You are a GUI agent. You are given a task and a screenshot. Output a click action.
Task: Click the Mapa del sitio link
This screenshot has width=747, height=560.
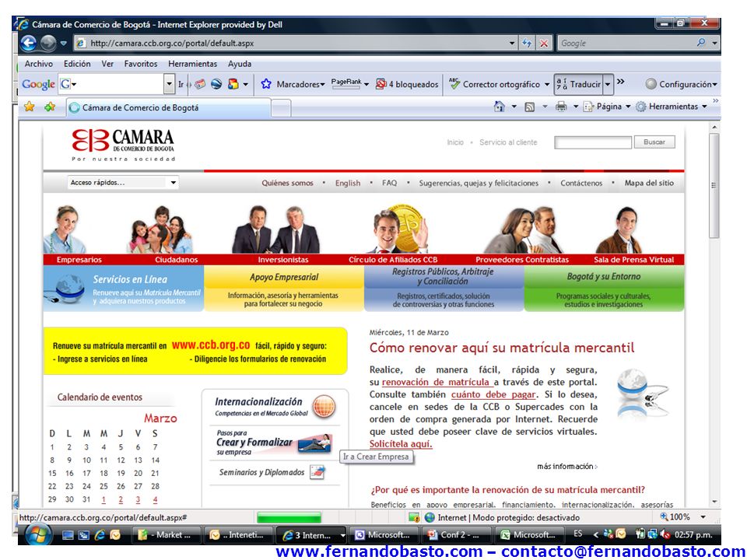pyautogui.click(x=649, y=183)
